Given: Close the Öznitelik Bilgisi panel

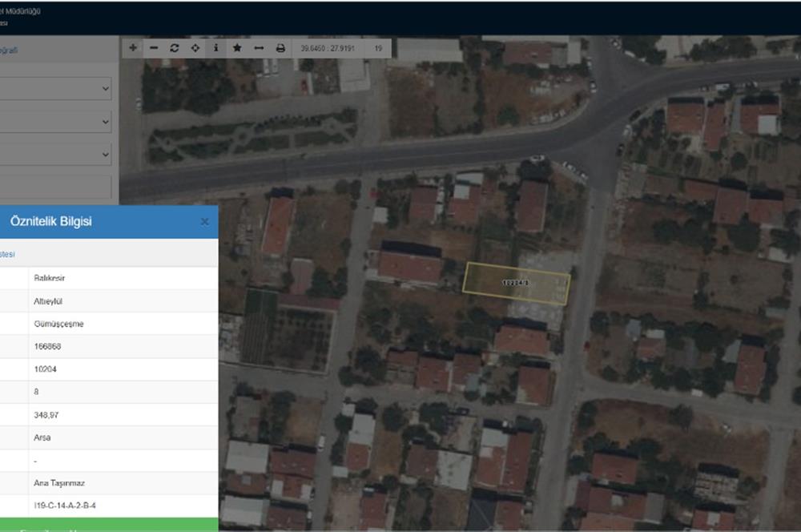Looking at the screenshot, I should [204, 222].
